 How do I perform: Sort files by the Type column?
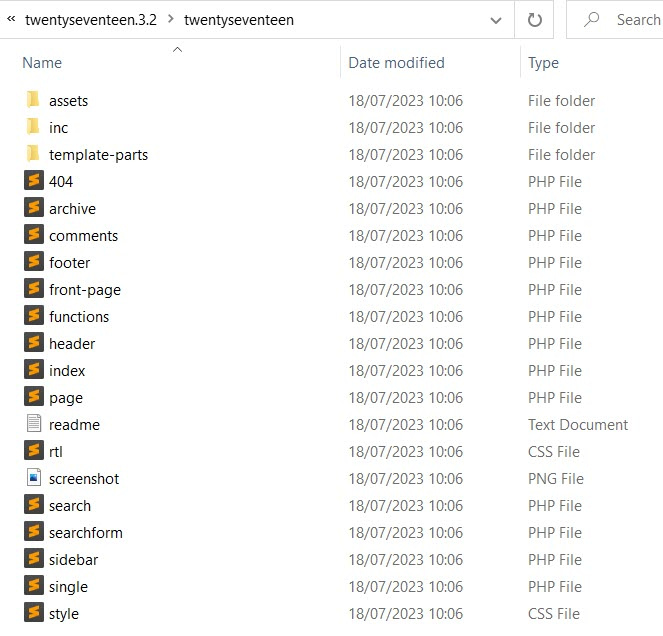click(x=543, y=63)
